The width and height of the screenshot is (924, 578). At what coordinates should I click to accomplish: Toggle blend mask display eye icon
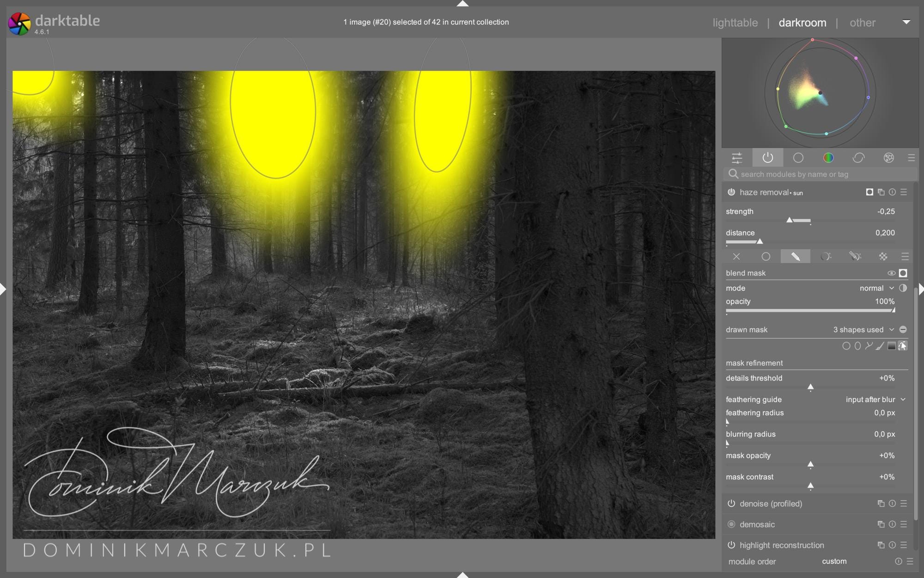(x=891, y=273)
